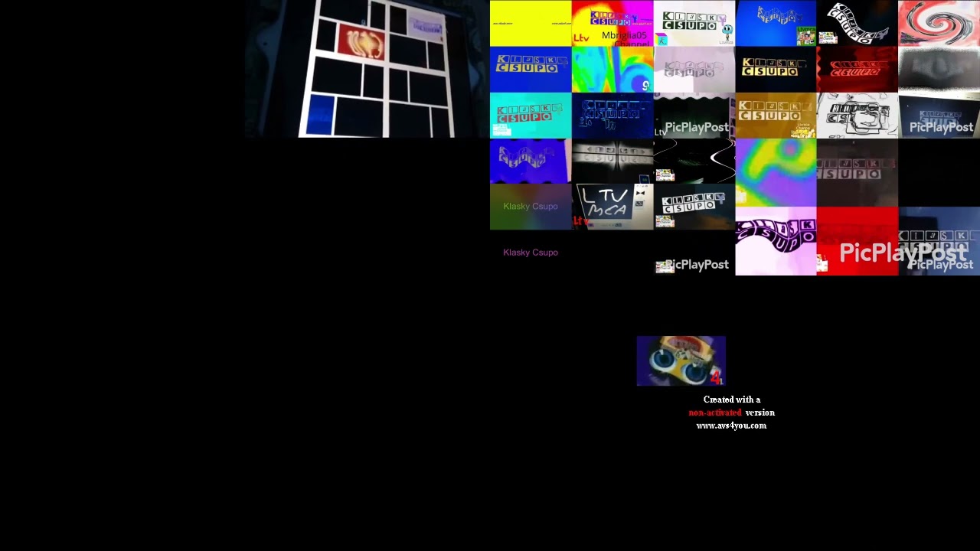Viewport: 980px width, 551px height.
Task: Select the solid red video tile
Action: 857,241
